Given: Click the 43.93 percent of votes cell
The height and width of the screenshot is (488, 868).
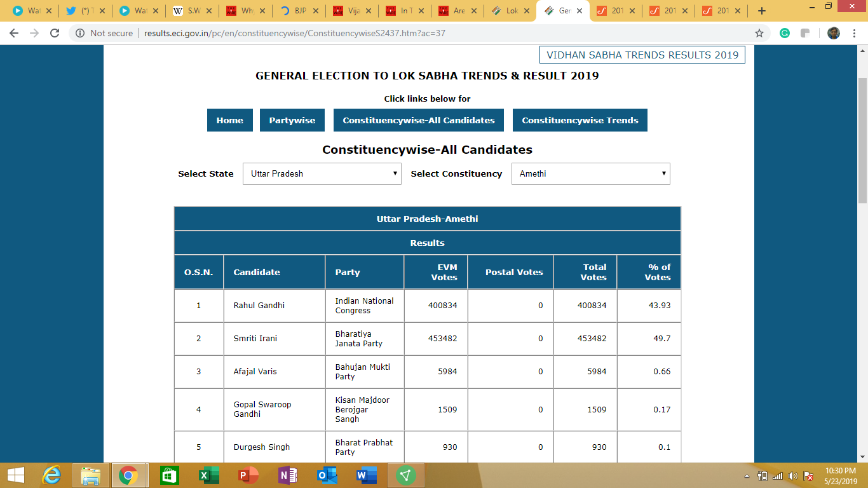Looking at the screenshot, I should click(x=649, y=306).
